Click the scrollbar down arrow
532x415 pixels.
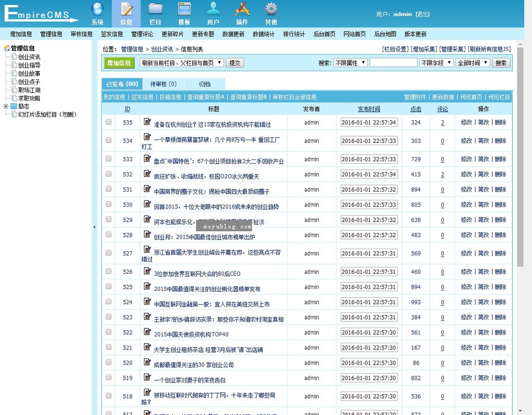coord(520,411)
